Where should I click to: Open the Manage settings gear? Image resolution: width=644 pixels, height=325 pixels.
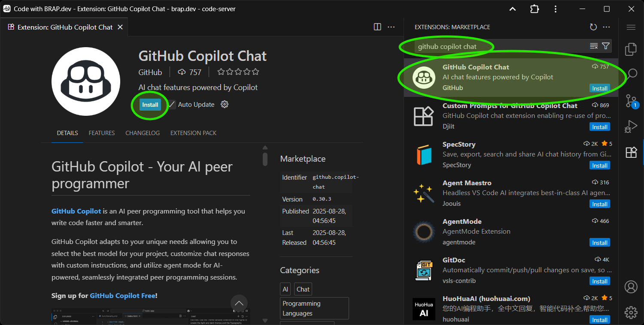coord(631,312)
